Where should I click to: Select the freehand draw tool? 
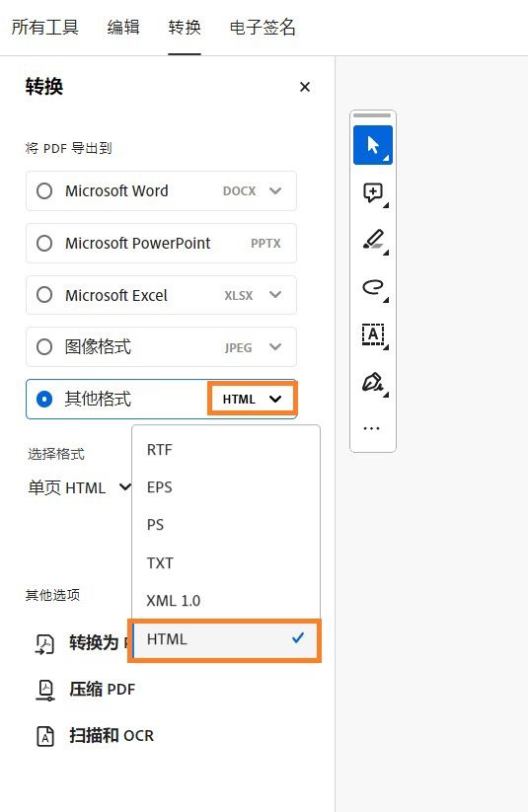point(372,287)
